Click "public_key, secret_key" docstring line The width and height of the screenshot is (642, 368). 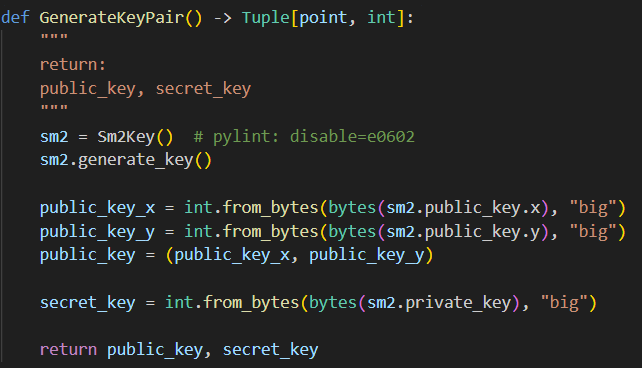click(x=145, y=89)
